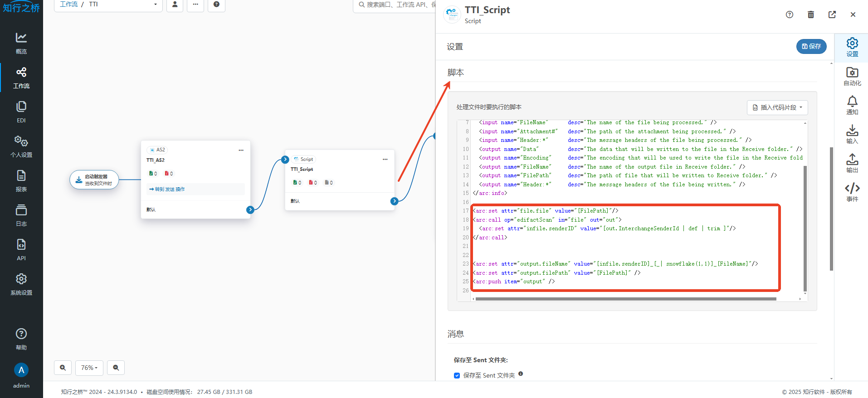Expand the TTI workflow selector dropdown
Image resolution: width=868 pixels, height=398 pixels.
coord(155,5)
